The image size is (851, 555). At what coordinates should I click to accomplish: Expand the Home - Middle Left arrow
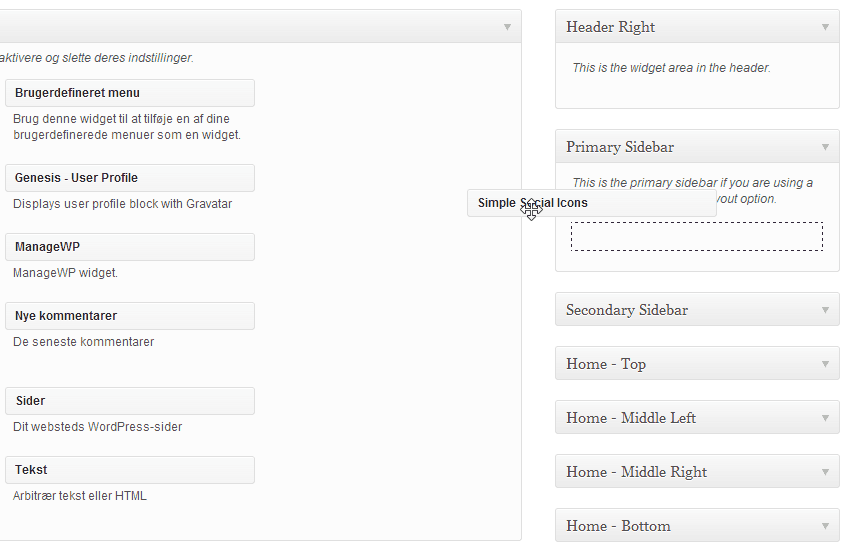(825, 418)
